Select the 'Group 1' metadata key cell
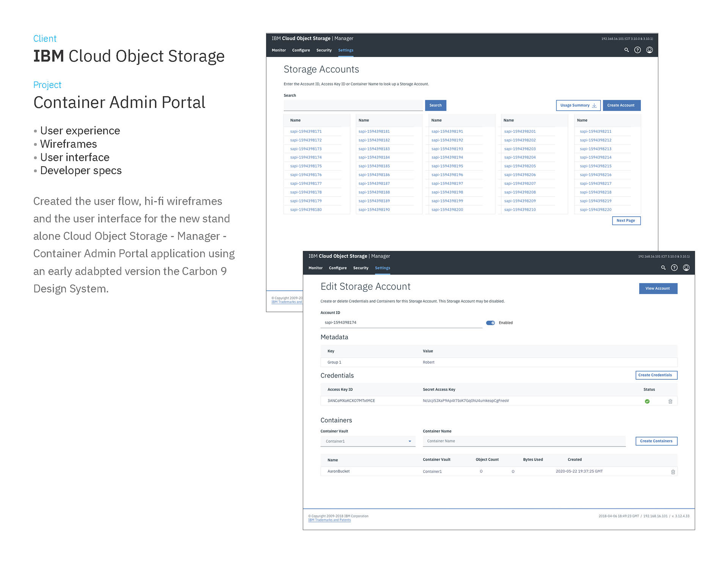The image size is (728, 563). coord(334,363)
